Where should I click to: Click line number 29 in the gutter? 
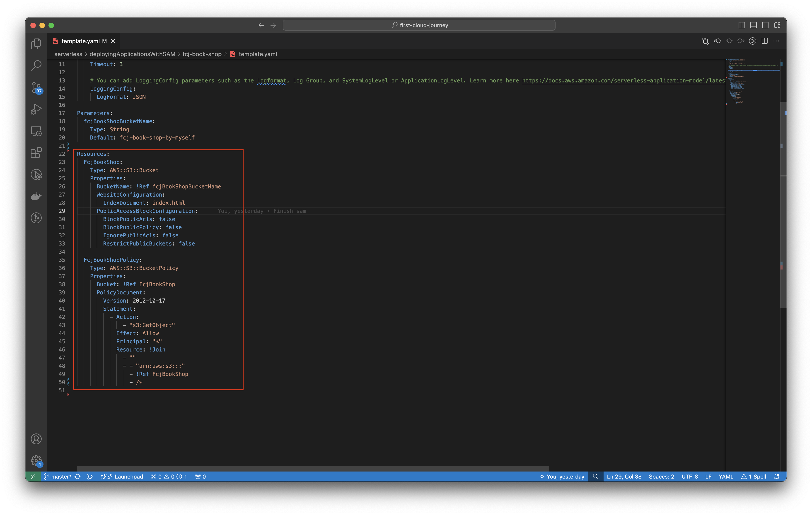(62, 211)
